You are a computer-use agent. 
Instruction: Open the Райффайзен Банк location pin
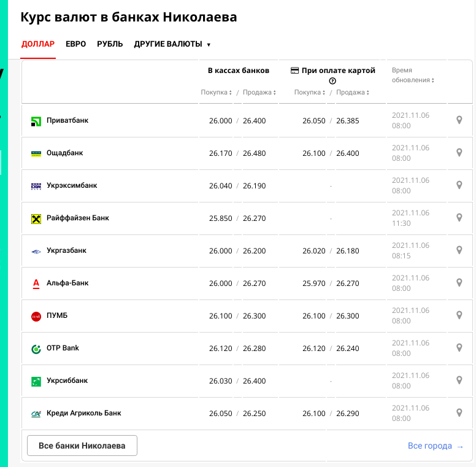459,218
